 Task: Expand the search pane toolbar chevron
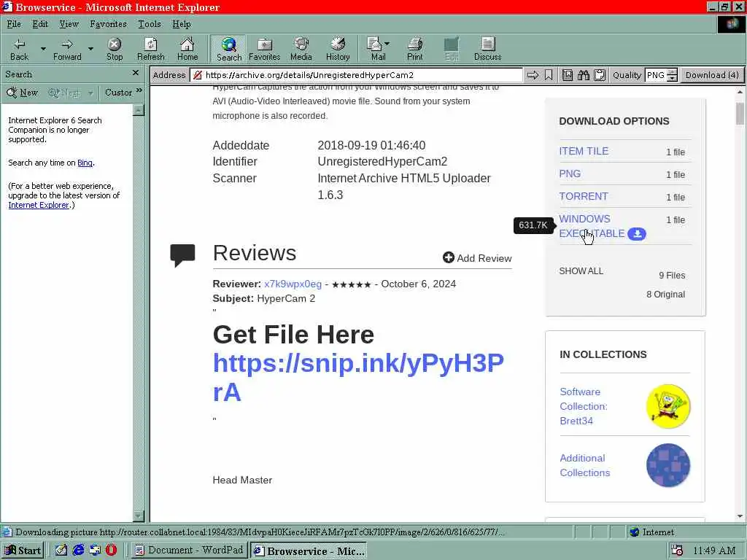(x=139, y=90)
